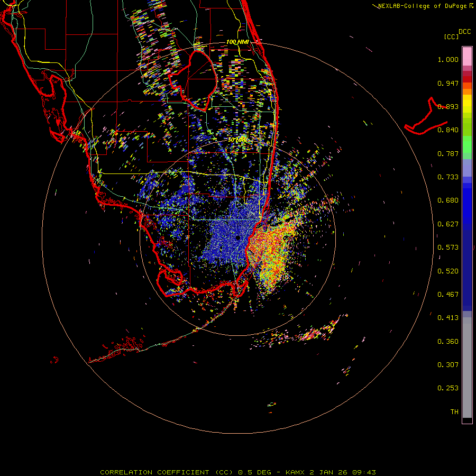
Task: Select the 0.520 legend value
Action: [448, 271]
